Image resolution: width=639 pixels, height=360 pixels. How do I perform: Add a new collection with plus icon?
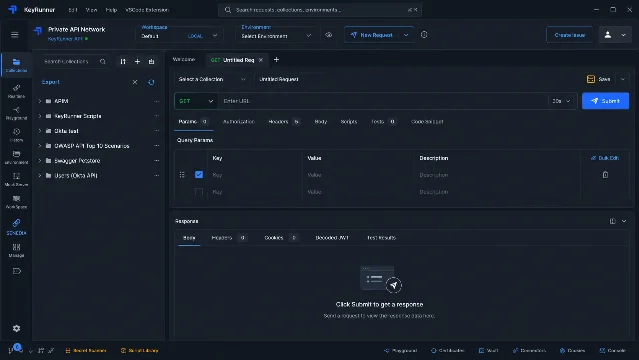tap(137, 62)
